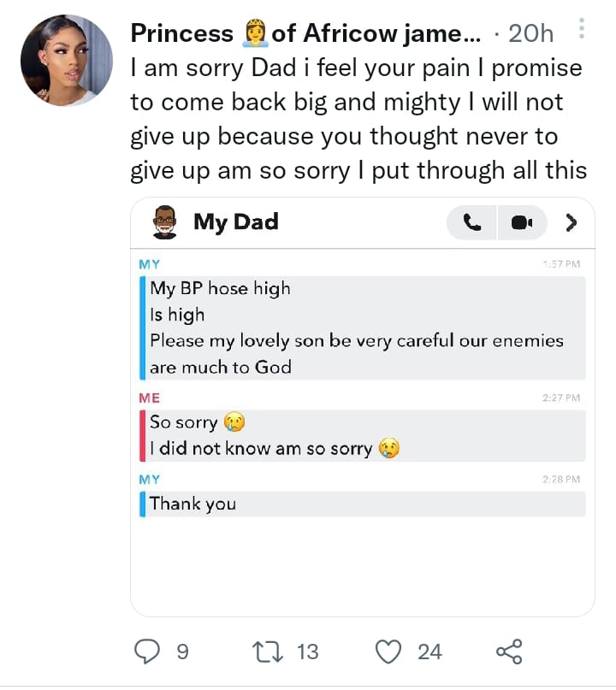The height and width of the screenshot is (690, 616).
Task: View the 13 retweets count
Action: pos(307,652)
